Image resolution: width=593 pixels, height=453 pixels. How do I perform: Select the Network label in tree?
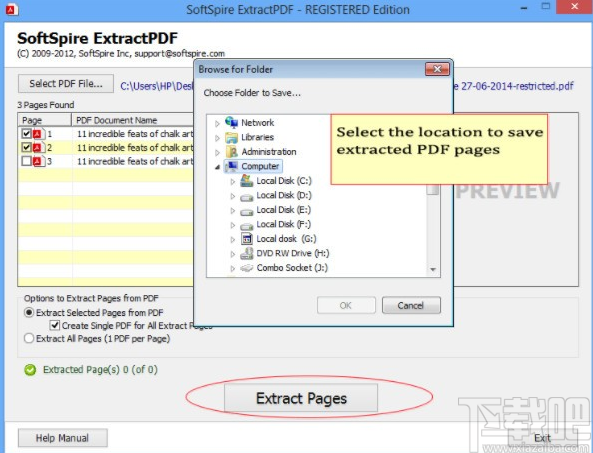(x=258, y=123)
